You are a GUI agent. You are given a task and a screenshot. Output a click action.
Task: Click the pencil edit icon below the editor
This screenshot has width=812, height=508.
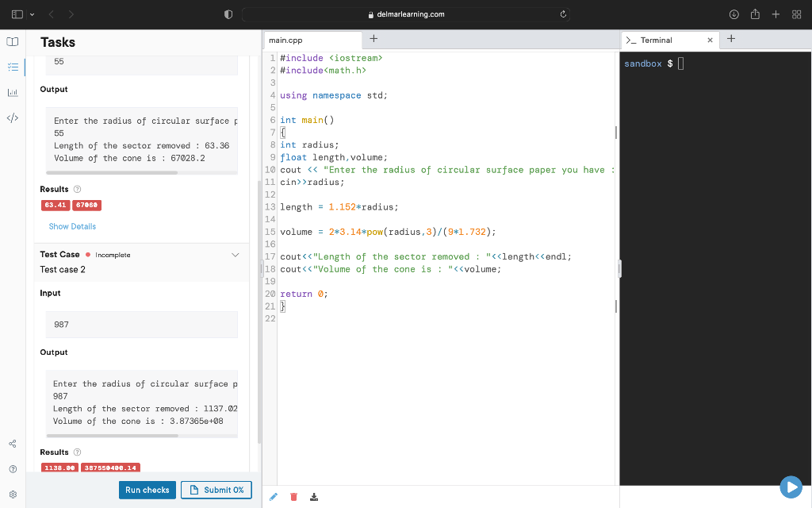point(274,496)
